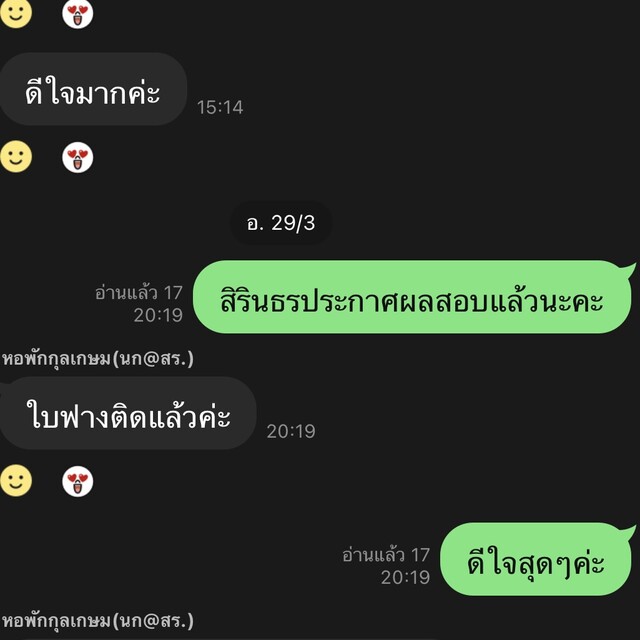
Task: Tap the tail of the ดีใจสุดๆค่ะ bubble
Action: tap(628, 531)
